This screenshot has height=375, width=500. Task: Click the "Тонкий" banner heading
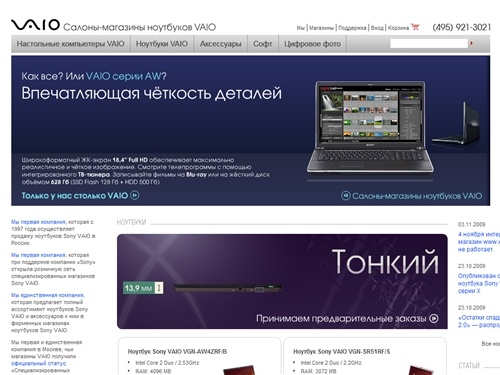click(385, 262)
